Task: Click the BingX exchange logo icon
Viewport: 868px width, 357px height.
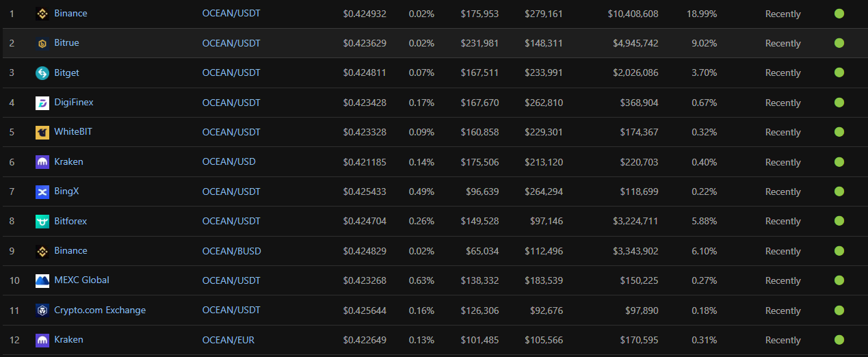Action: click(42, 191)
